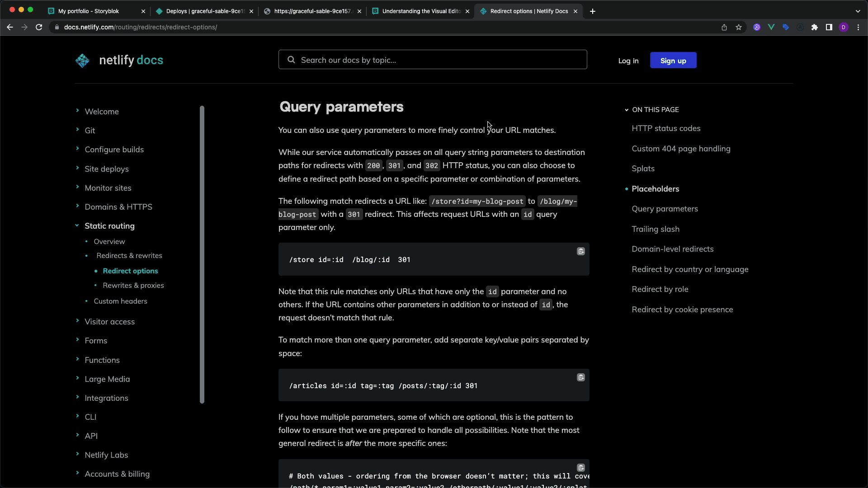This screenshot has width=868, height=488.
Task: Open the green V extension icon
Action: pyautogui.click(x=771, y=27)
